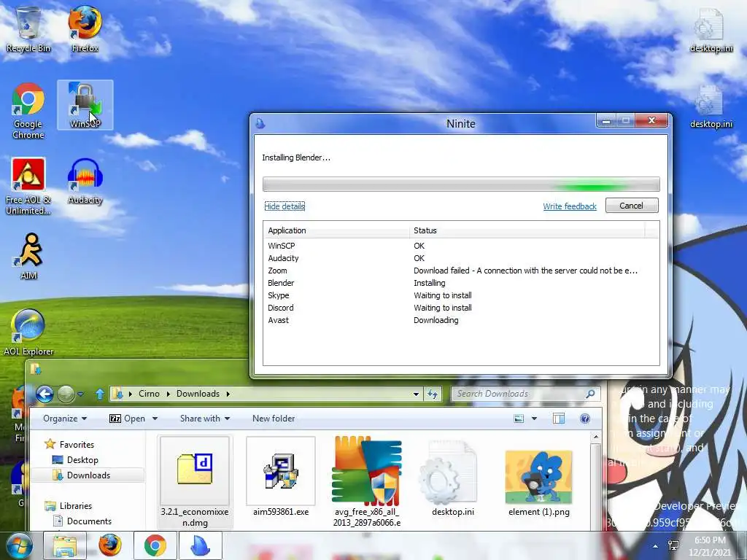This screenshot has width=747, height=560.
Task: Click the Application column header
Action: tap(336, 230)
